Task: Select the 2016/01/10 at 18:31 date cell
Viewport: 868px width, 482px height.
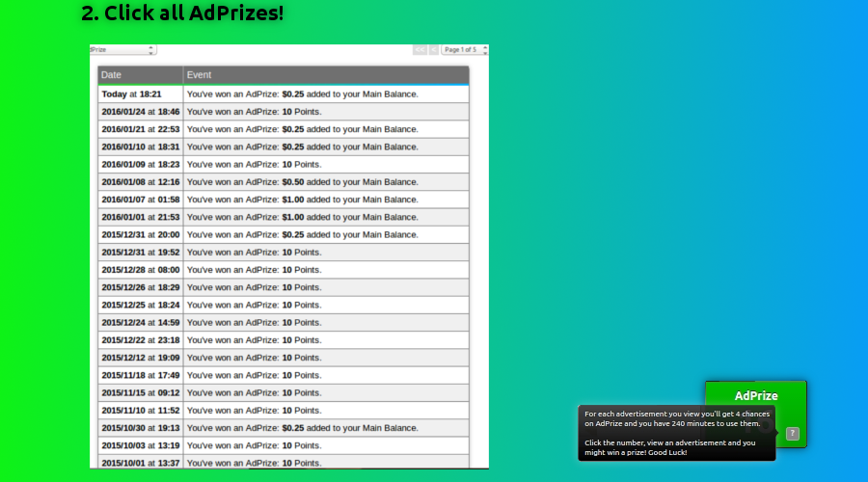Action: (141, 147)
